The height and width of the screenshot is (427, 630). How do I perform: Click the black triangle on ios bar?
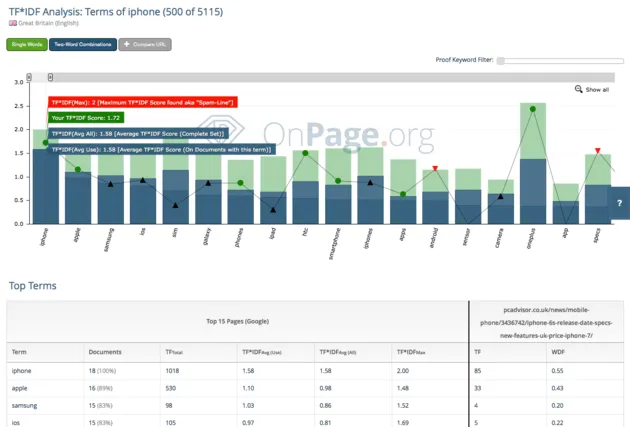(143, 180)
